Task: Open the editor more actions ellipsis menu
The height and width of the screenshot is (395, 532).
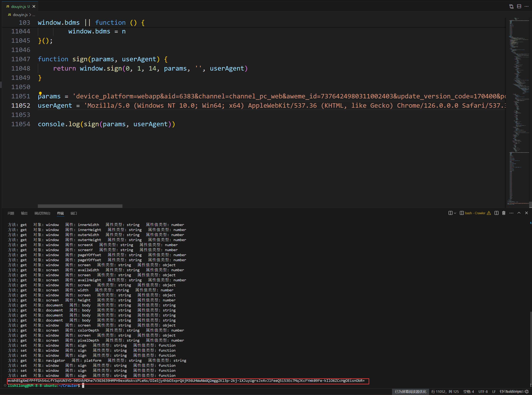Action: coord(526,6)
